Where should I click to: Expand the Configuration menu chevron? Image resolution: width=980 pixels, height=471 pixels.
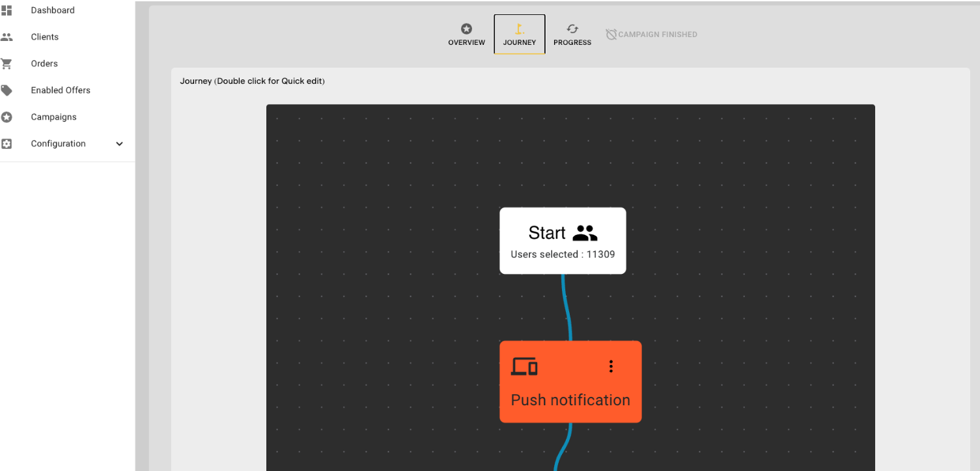click(x=119, y=143)
